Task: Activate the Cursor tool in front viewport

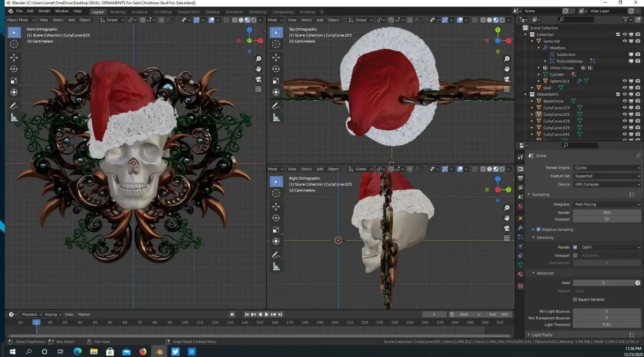Action: [x=14, y=43]
